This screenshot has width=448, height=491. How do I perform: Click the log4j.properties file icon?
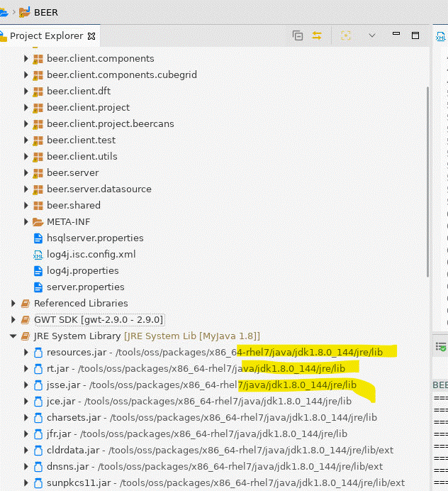click(x=38, y=271)
